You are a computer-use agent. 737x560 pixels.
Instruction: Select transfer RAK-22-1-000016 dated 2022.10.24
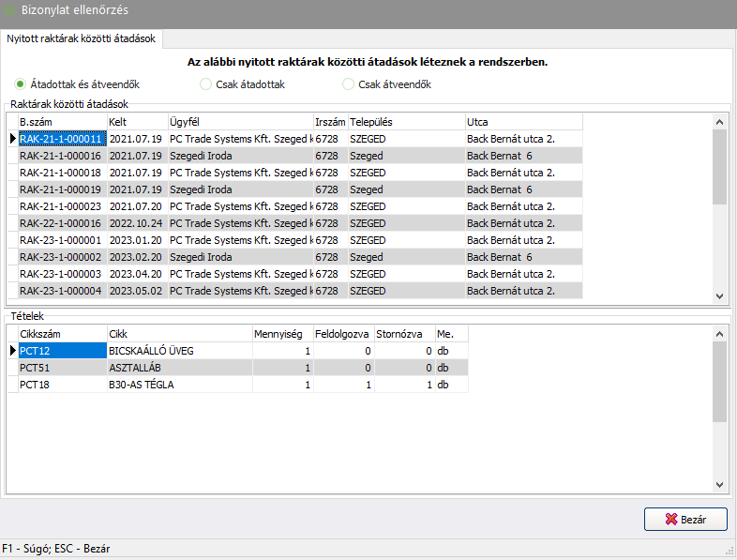(60, 223)
